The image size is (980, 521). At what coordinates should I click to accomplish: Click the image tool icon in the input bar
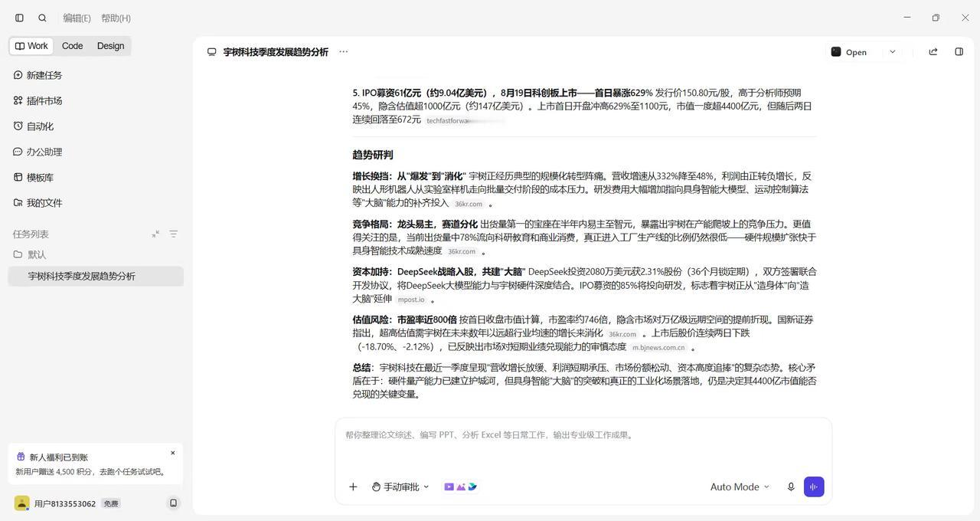tap(461, 487)
